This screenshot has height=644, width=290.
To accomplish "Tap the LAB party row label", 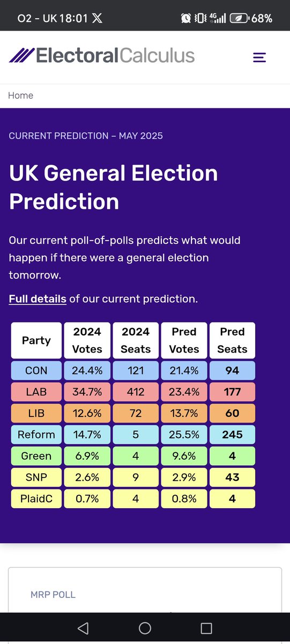I will [36, 392].
